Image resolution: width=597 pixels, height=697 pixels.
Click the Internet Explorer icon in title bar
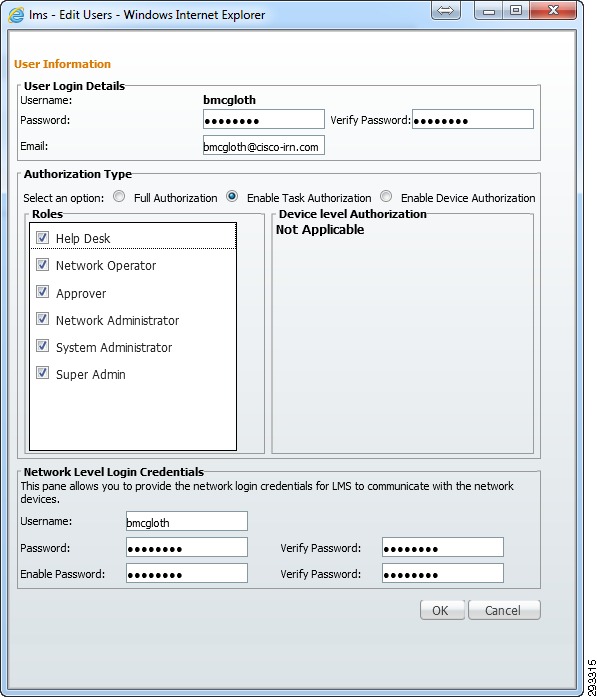(x=16, y=15)
